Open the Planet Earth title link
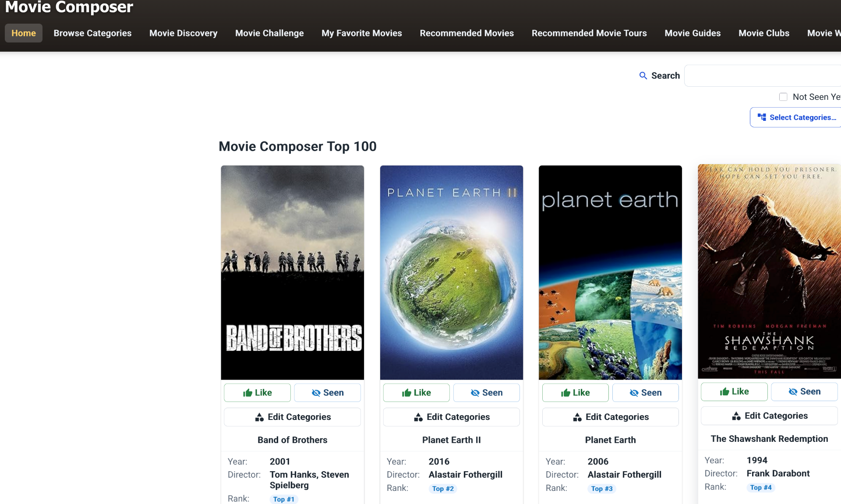 (x=611, y=440)
